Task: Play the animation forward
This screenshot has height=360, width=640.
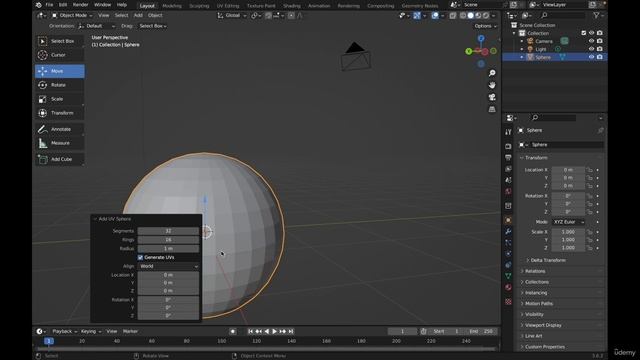Action: pos(275,331)
